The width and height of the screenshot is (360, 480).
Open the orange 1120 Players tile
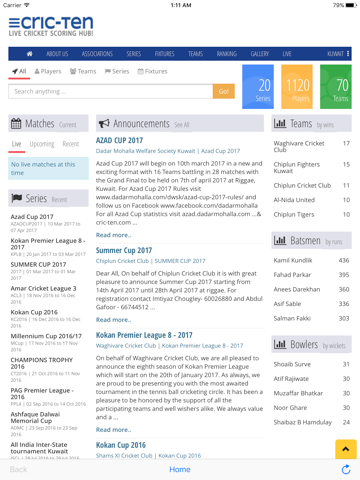[297, 87]
